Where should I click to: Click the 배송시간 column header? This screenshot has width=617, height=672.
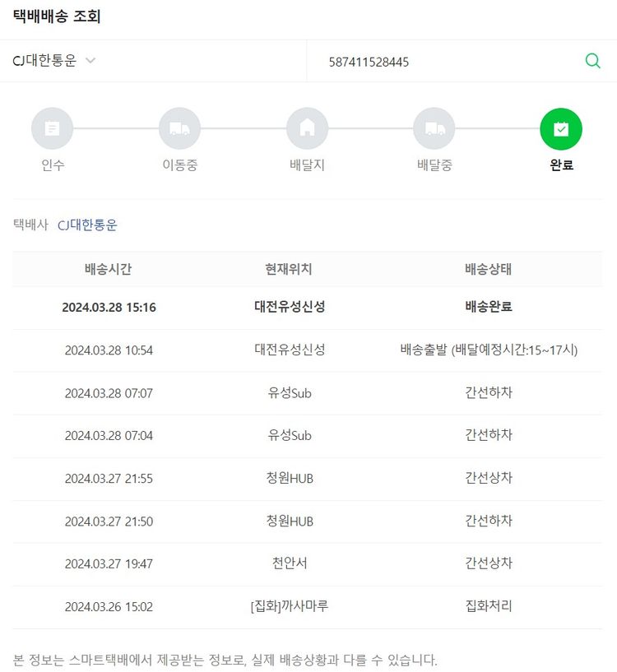pos(108,269)
